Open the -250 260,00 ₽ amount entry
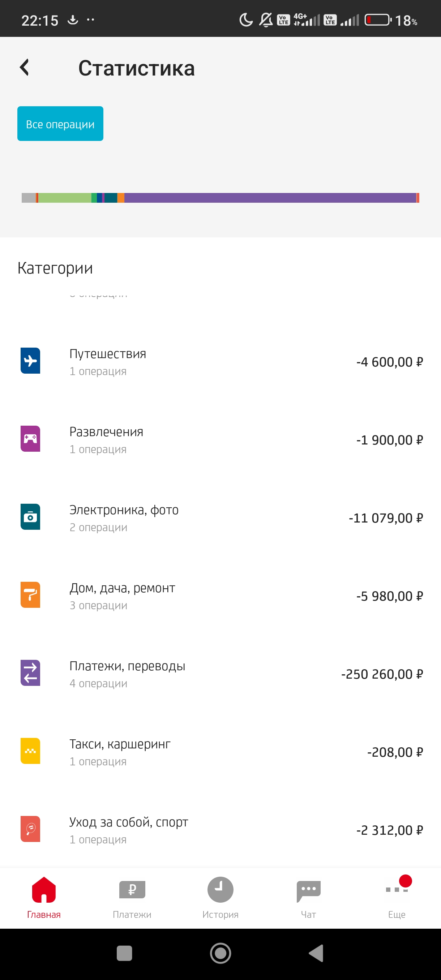This screenshot has width=441, height=980. coord(382,674)
